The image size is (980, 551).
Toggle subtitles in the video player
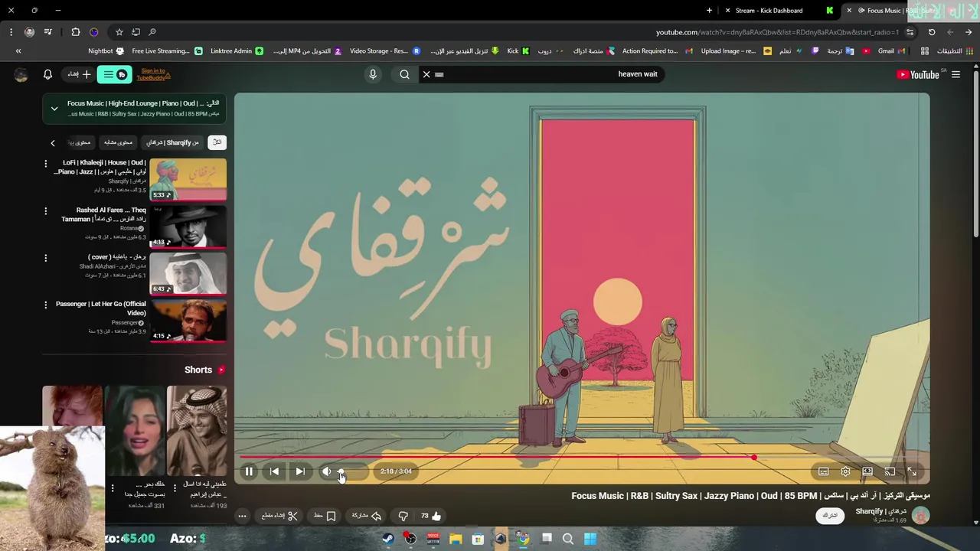tap(823, 471)
